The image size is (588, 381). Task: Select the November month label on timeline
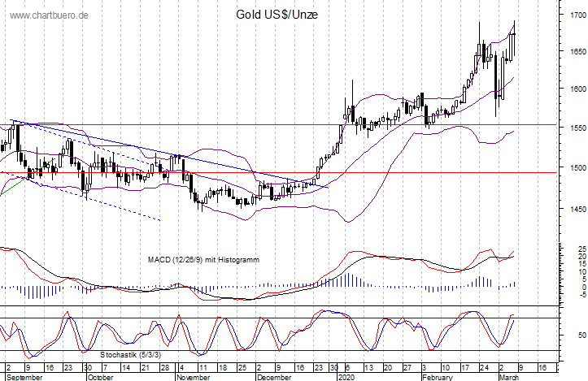(x=194, y=376)
